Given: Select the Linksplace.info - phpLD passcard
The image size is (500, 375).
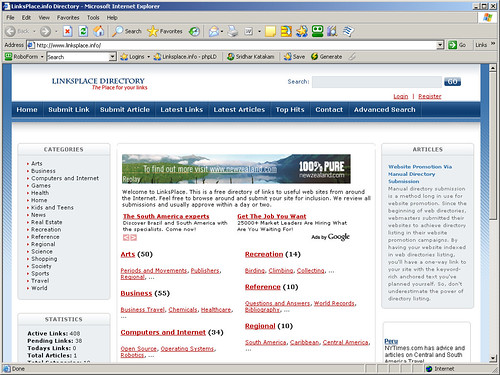Looking at the screenshot, I should [185, 57].
